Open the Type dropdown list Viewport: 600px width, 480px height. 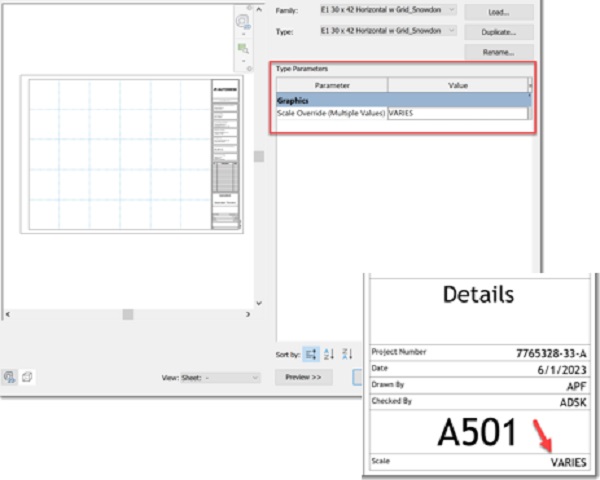pos(387,31)
